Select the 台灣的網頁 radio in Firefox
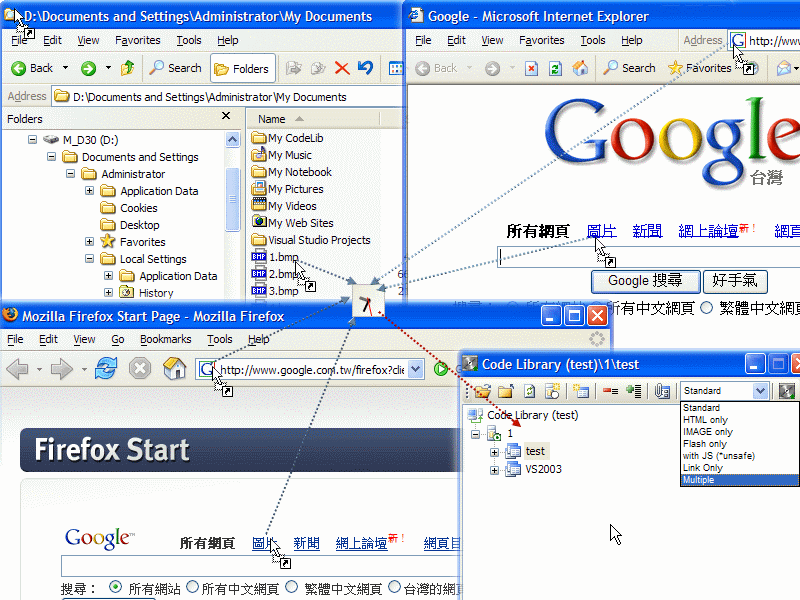 click(394, 587)
